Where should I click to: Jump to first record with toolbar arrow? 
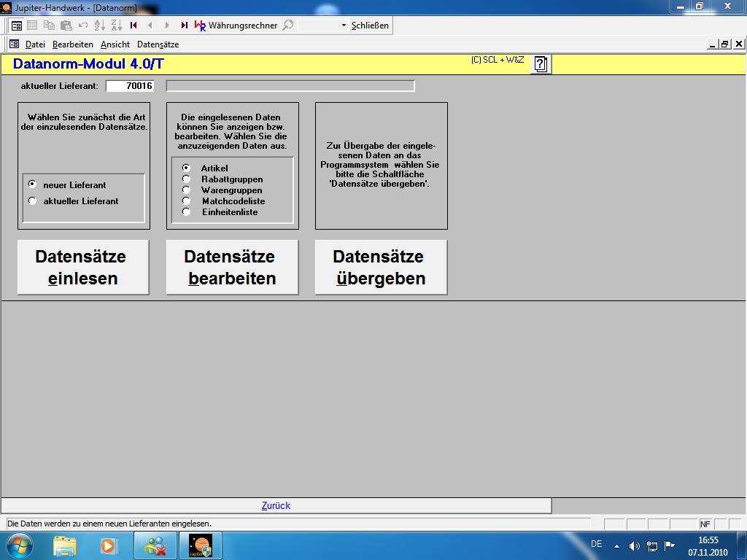[x=133, y=25]
